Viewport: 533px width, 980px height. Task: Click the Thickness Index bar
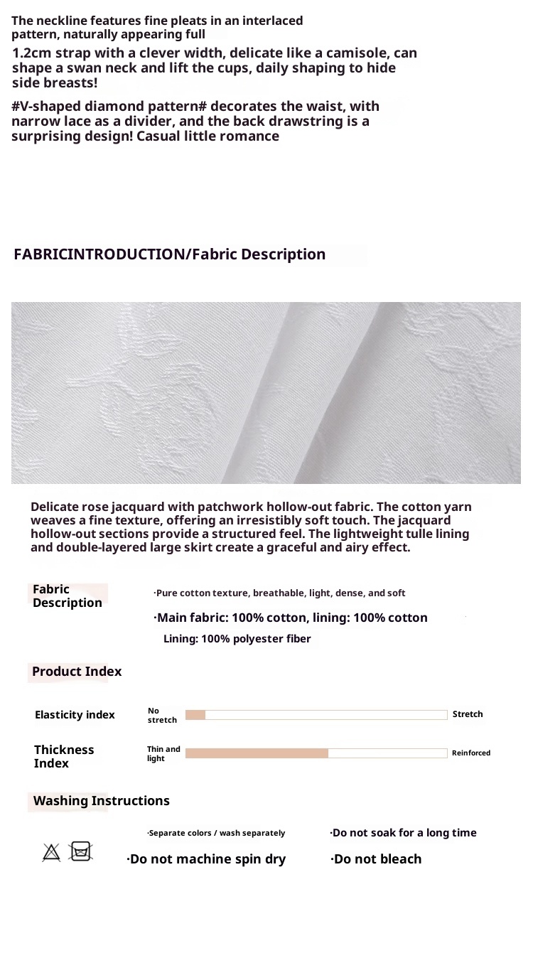pos(316,753)
